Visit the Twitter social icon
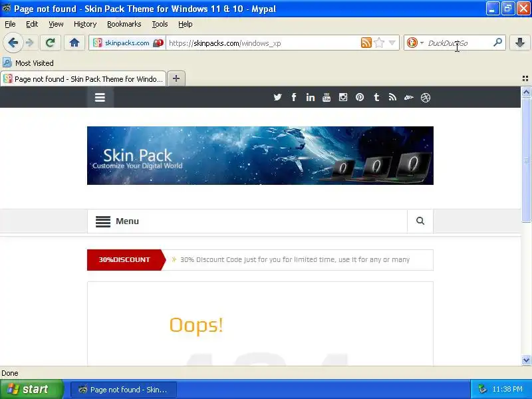 click(x=277, y=97)
